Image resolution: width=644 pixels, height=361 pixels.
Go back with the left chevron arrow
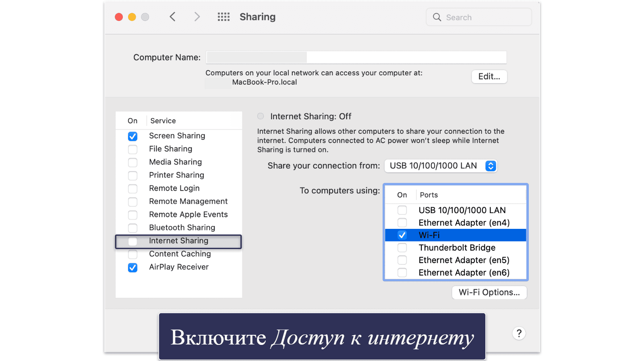pyautogui.click(x=172, y=17)
